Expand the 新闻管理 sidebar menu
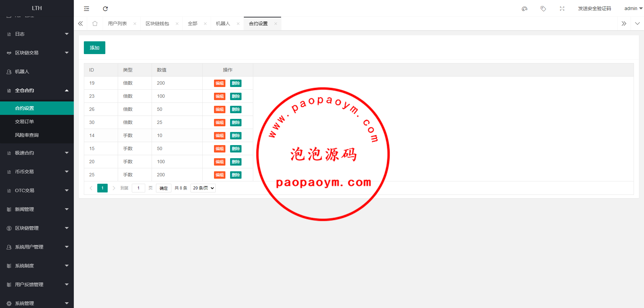 (37, 209)
